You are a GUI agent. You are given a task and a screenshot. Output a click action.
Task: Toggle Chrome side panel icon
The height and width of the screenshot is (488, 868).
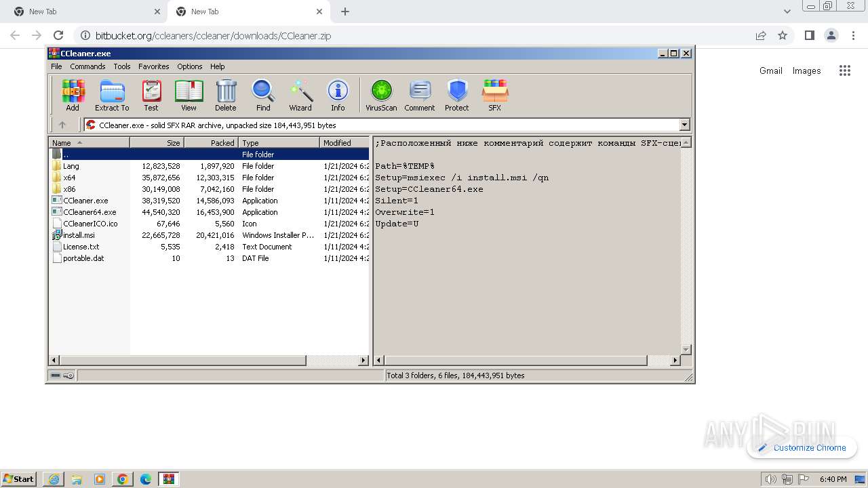coord(809,35)
